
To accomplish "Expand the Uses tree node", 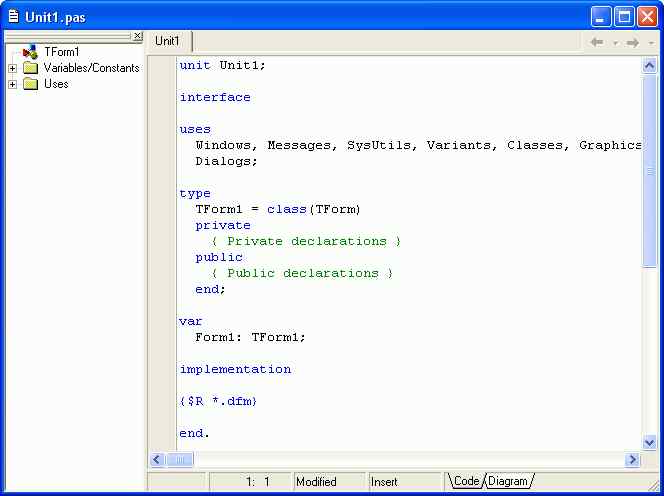I will pos(12,84).
